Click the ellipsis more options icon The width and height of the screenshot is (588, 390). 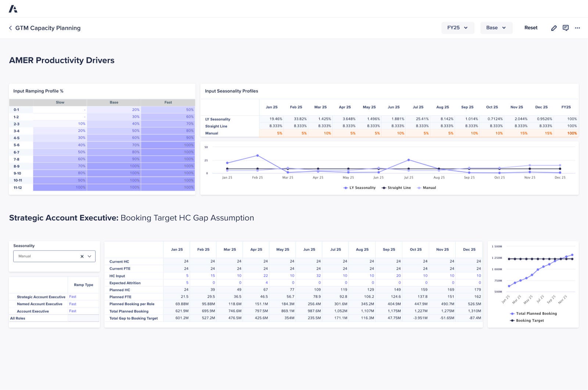click(577, 28)
